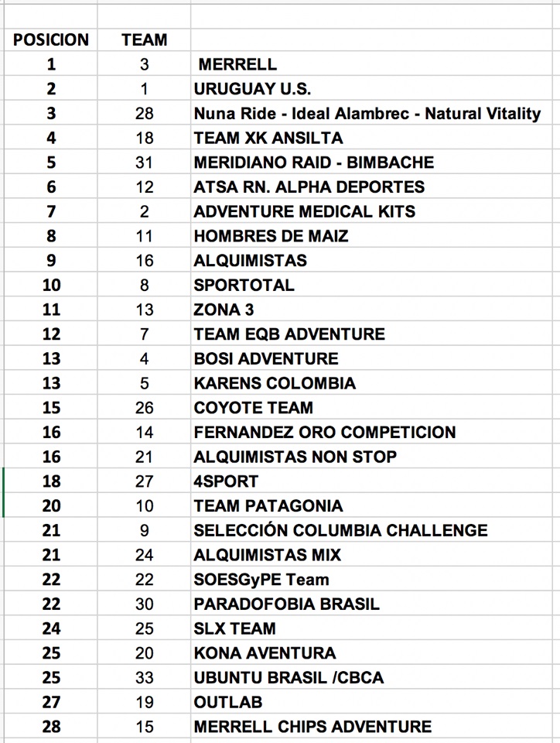Click the TEAM PATAGONIA cell

click(268, 506)
